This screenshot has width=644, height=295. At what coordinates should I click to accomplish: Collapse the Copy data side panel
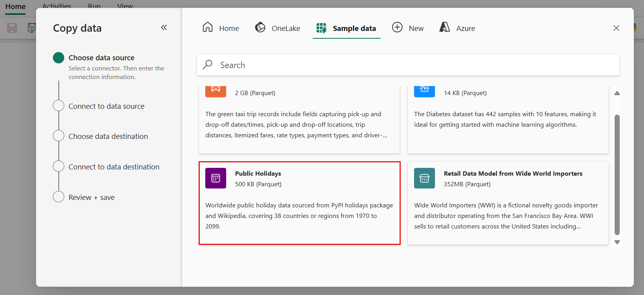click(x=164, y=27)
